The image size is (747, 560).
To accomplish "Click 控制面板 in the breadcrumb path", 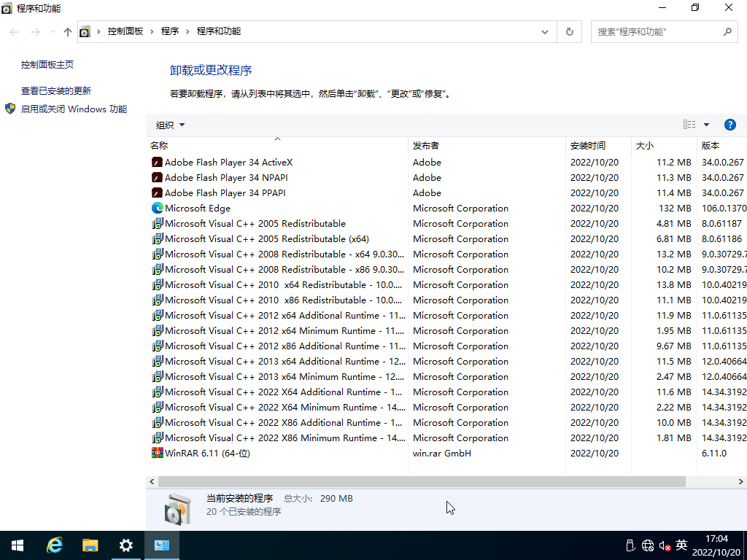I will coord(125,31).
